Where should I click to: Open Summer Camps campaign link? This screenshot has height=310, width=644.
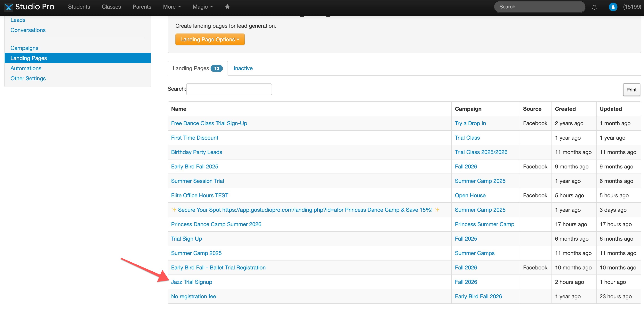click(474, 253)
